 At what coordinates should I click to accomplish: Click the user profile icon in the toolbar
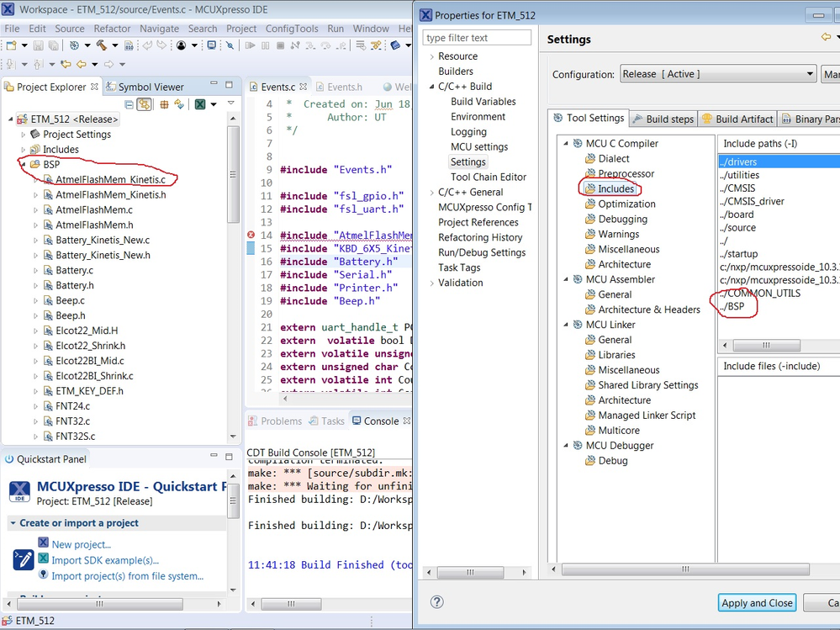point(181,45)
